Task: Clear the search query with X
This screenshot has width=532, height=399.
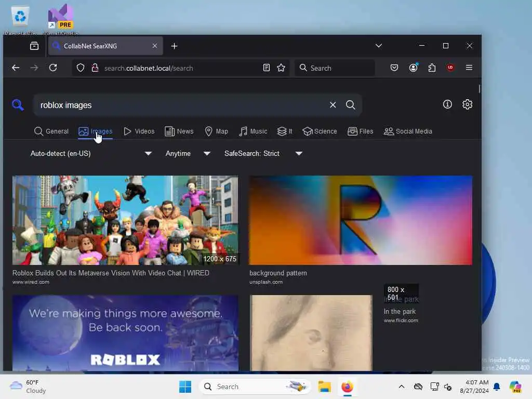Action: click(x=333, y=105)
